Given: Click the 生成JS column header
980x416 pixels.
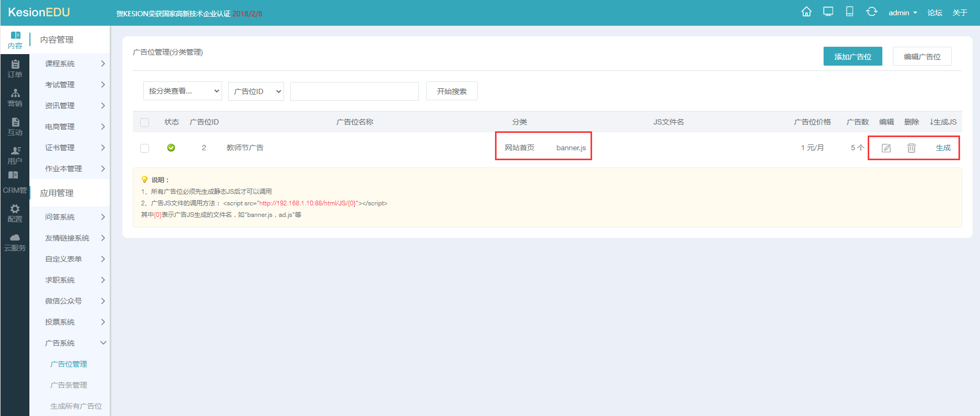Looking at the screenshot, I should click(x=943, y=122).
